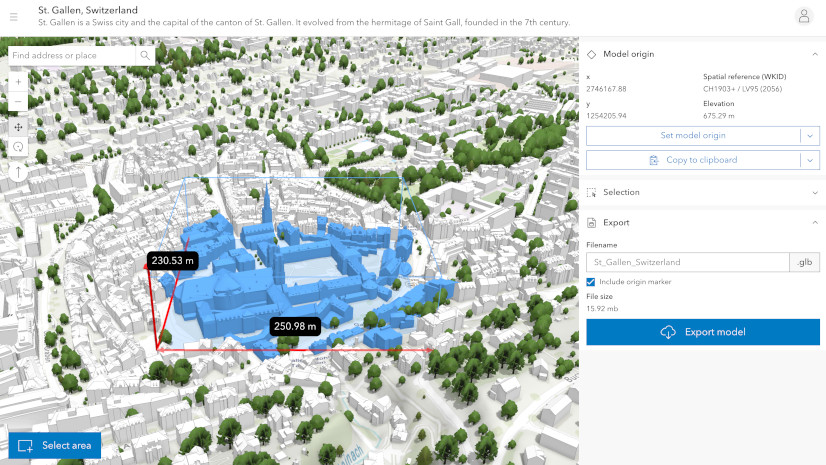This screenshot has height=465, width=826.
Task: Activate the pan navigation tool
Action: point(18,127)
